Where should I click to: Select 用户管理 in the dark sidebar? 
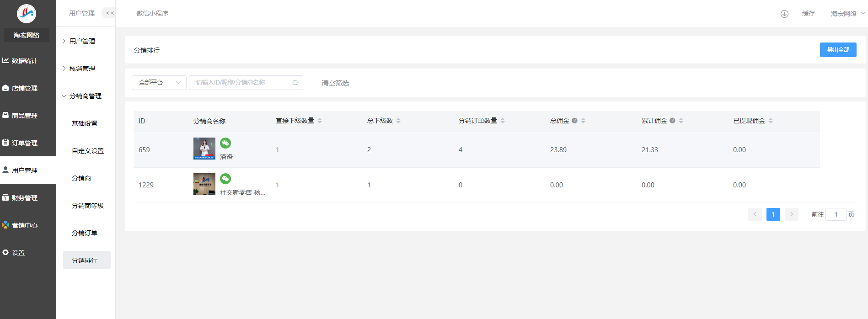point(28,170)
